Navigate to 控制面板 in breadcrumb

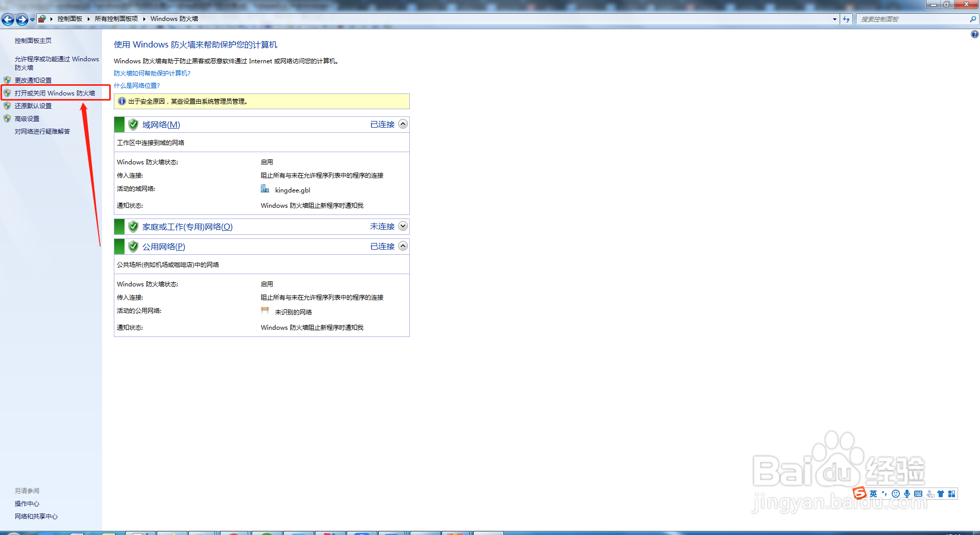pyautogui.click(x=69, y=18)
